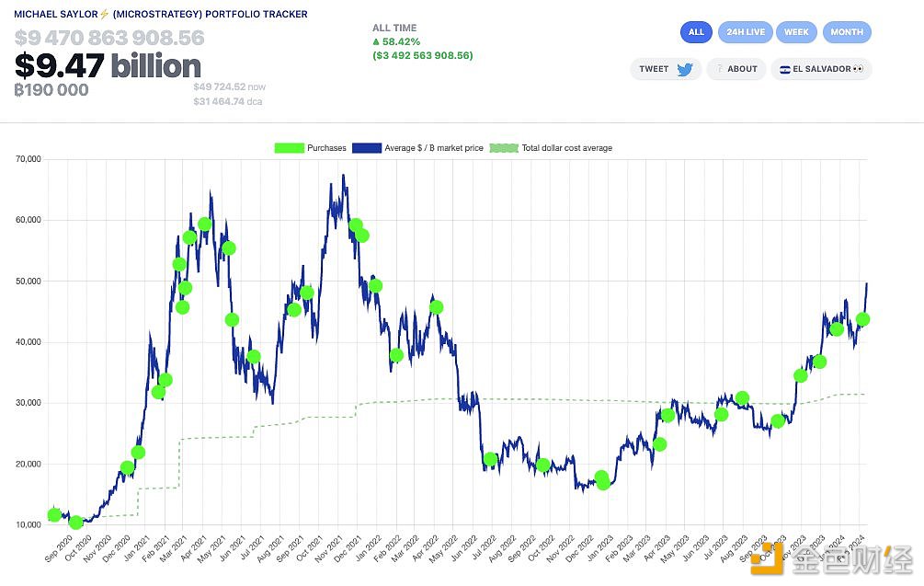Toggle the Average $ / B market price legend
The width and height of the screenshot is (924, 586).
click(417, 148)
